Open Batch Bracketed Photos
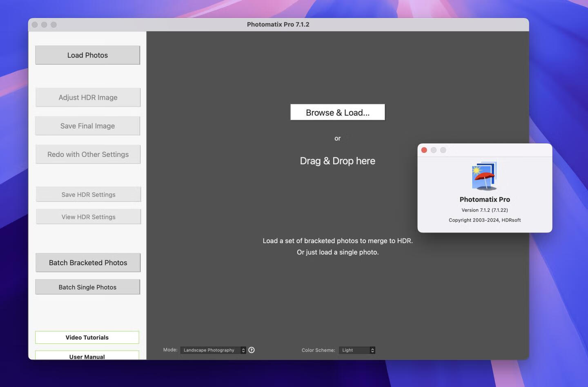 pyautogui.click(x=88, y=263)
